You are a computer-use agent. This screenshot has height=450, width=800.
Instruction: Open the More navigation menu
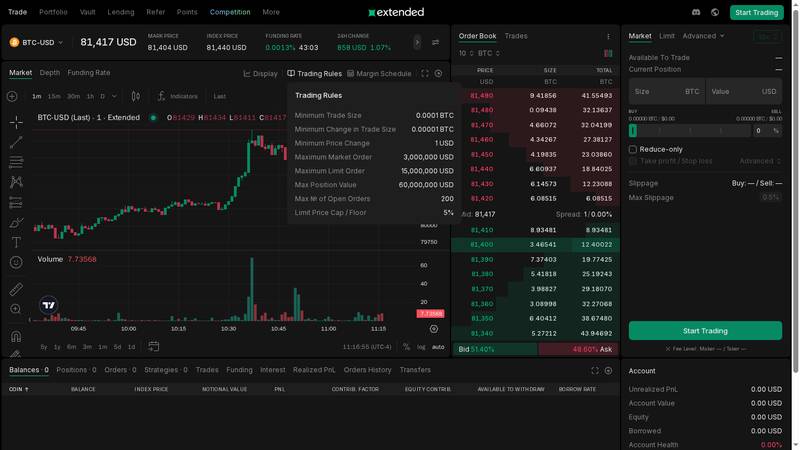(x=271, y=12)
